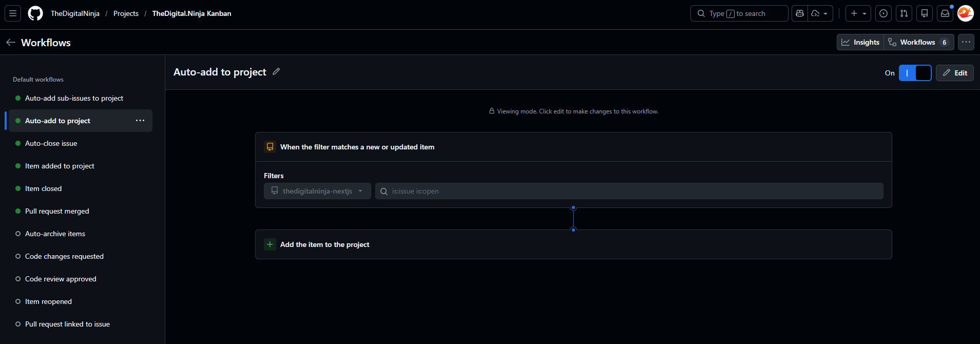Select Item reopened workflow
The width and height of the screenshot is (980, 344).
point(81,301)
